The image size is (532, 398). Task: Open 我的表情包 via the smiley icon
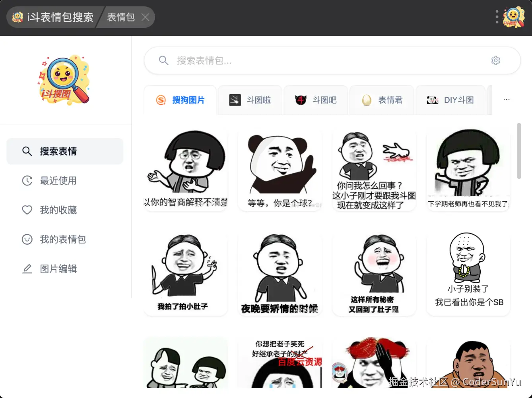tap(27, 240)
